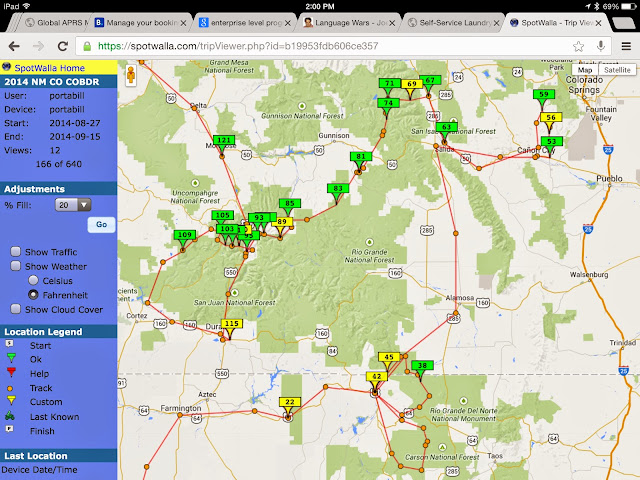The width and height of the screenshot is (640, 480).
Task: Enable the Show Weather checkbox
Action: (x=16, y=266)
